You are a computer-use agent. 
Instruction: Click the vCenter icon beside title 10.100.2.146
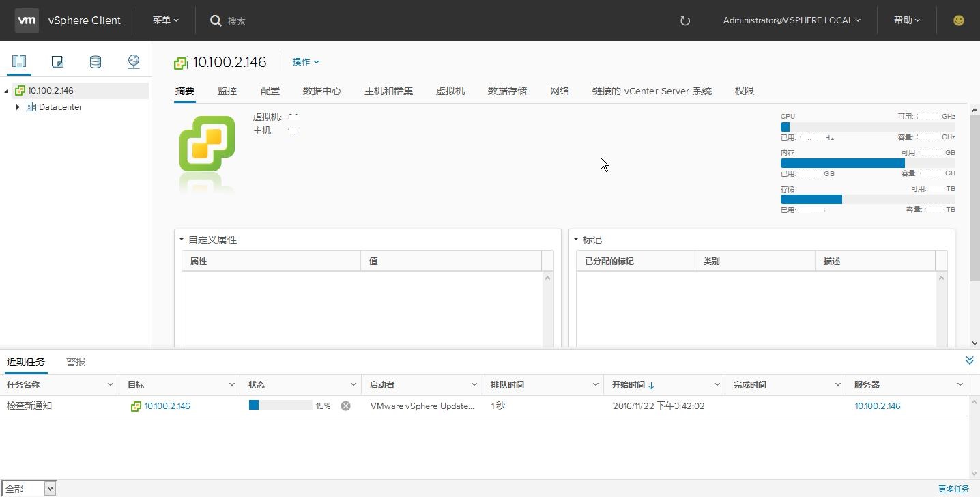click(x=180, y=63)
